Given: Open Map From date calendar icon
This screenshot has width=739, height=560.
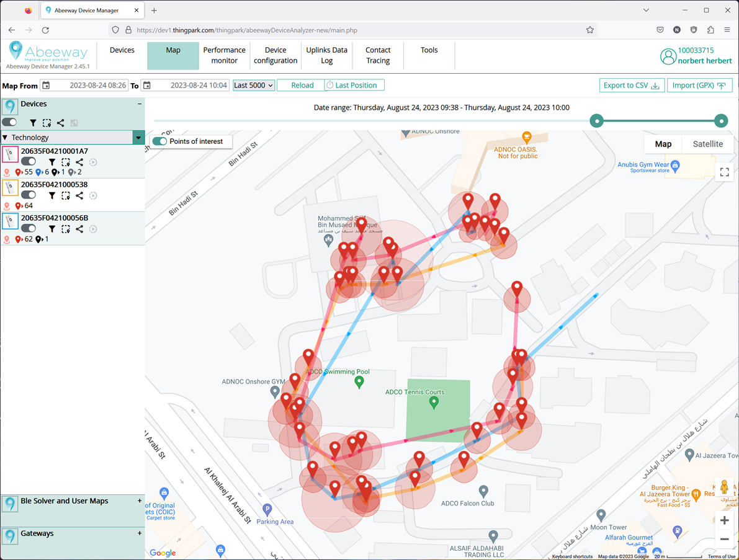Looking at the screenshot, I should click(x=46, y=85).
